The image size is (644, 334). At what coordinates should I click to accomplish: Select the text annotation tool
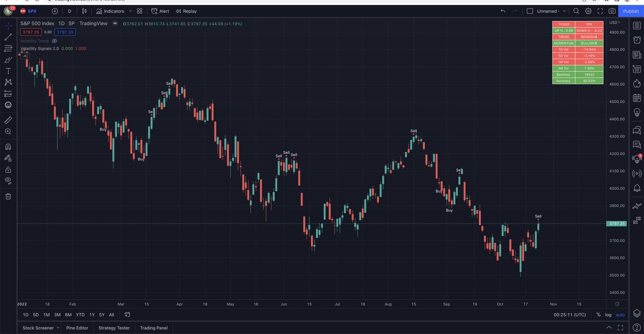(x=8, y=71)
